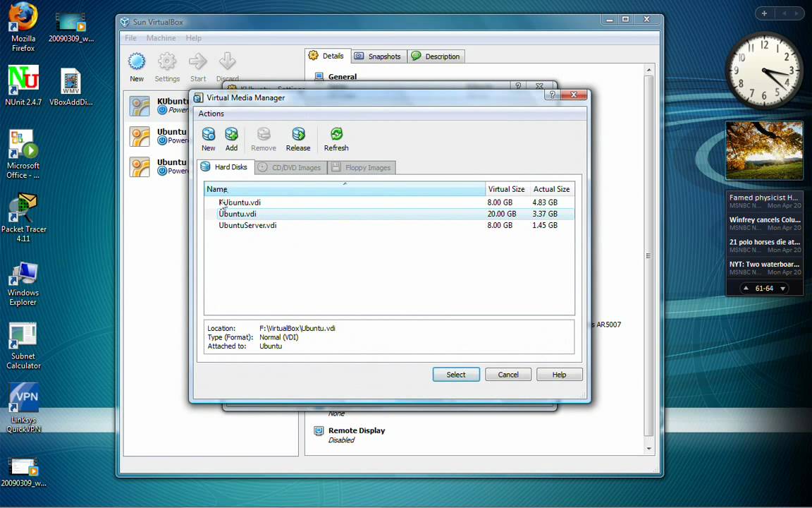Click the General section icon in Details
Viewport: 812px width, 508px height.
(x=319, y=77)
